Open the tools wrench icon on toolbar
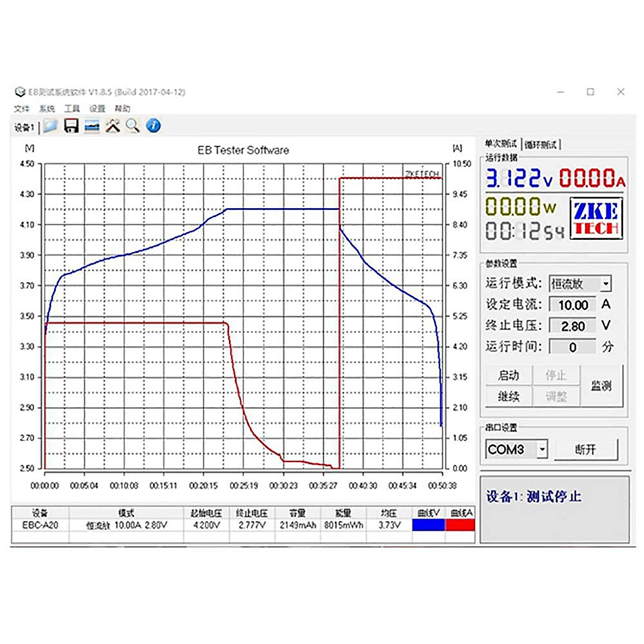The image size is (644, 644). 113,125
